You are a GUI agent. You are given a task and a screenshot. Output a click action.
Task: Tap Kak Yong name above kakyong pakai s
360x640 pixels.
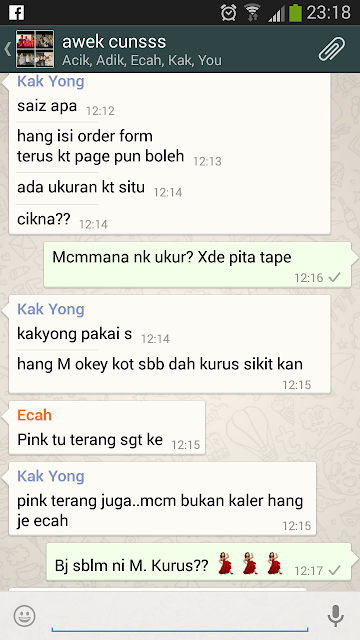pyautogui.click(x=51, y=309)
